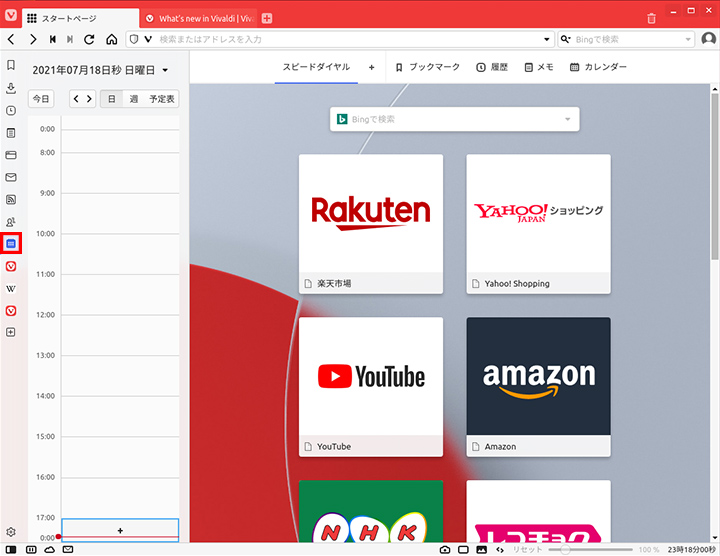720x556 pixels.
Task: Go to the home page
Action: pyautogui.click(x=112, y=39)
